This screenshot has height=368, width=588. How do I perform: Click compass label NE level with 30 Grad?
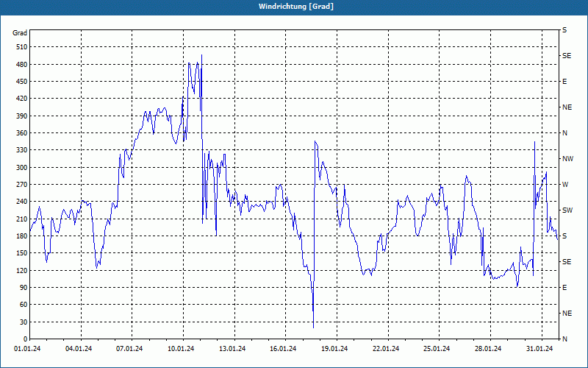[567, 314]
